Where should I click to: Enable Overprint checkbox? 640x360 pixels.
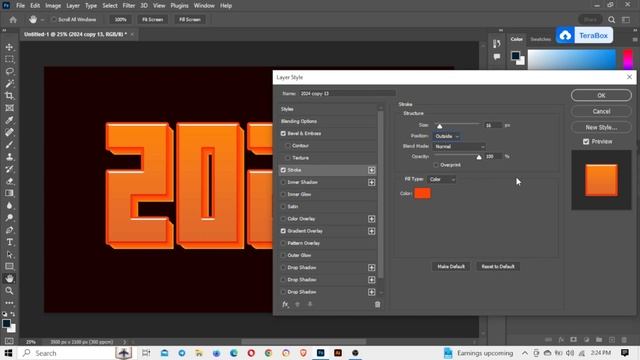[436, 165]
